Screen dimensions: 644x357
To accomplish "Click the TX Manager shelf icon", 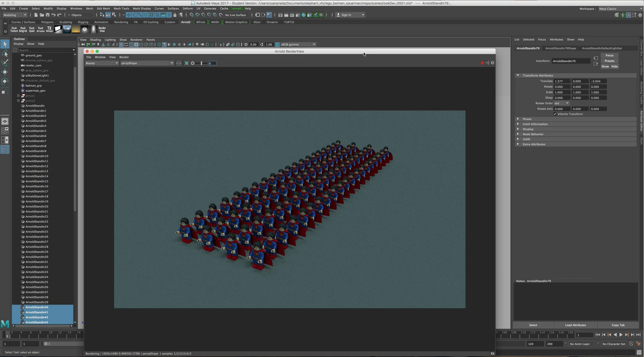I will tap(49, 30).
